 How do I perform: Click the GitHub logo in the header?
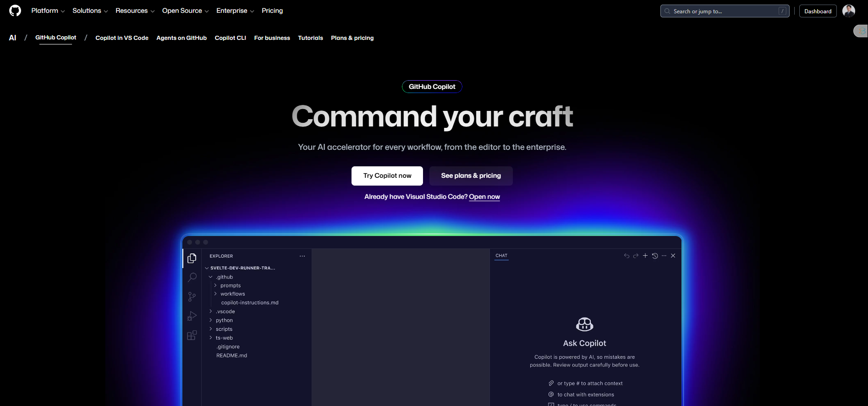click(x=15, y=11)
